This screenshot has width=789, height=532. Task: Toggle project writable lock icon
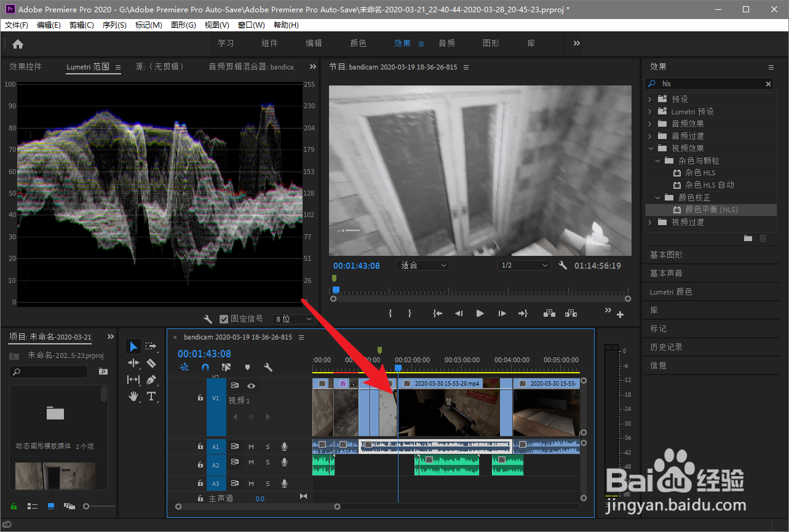click(14, 506)
